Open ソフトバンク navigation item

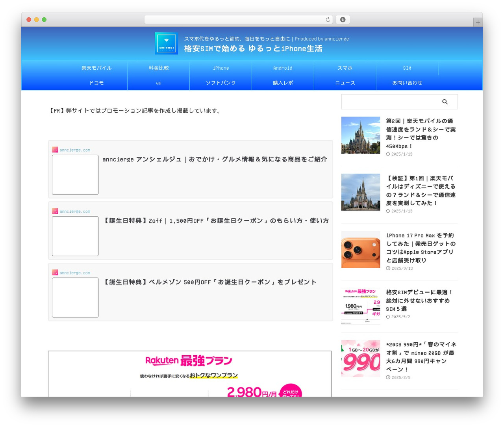pos(221,83)
